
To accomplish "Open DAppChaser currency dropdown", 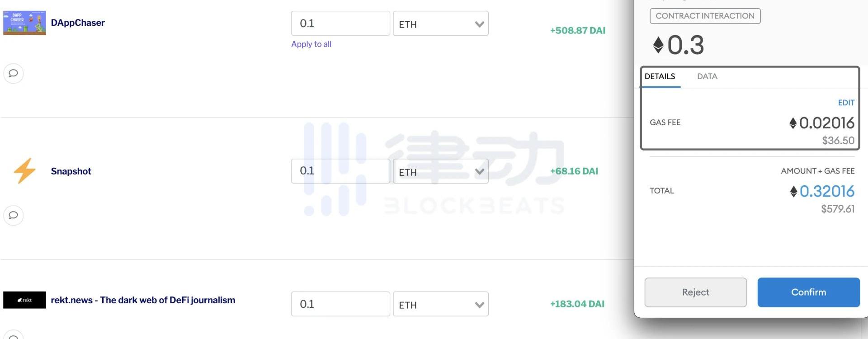I will [x=441, y=24].
